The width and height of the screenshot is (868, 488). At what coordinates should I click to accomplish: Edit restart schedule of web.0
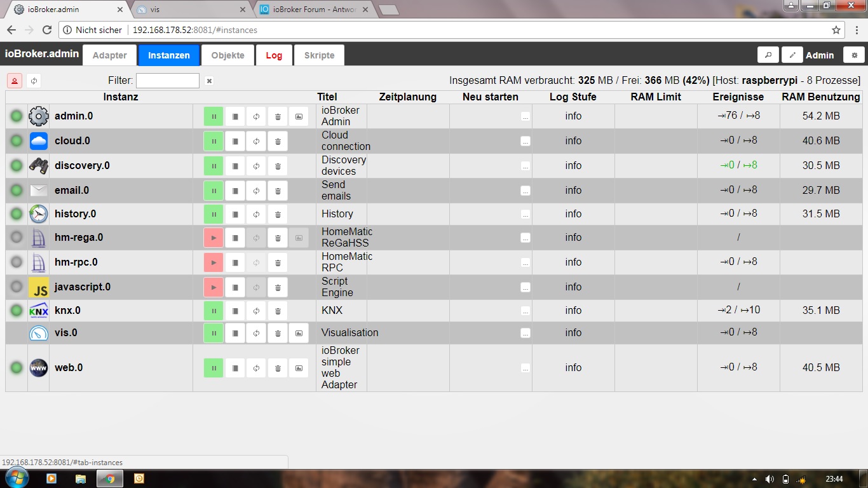pos(525,368)
